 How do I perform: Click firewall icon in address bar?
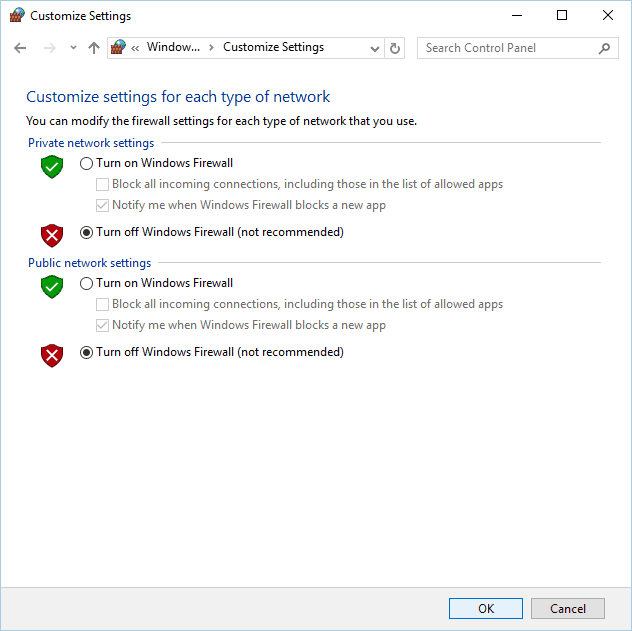coord(118,47)
